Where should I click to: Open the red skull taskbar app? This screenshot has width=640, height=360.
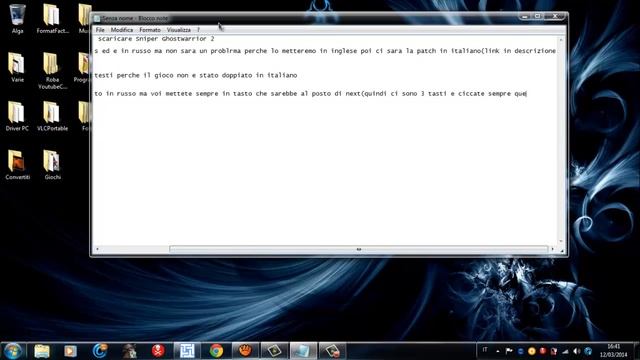[158, 351]
